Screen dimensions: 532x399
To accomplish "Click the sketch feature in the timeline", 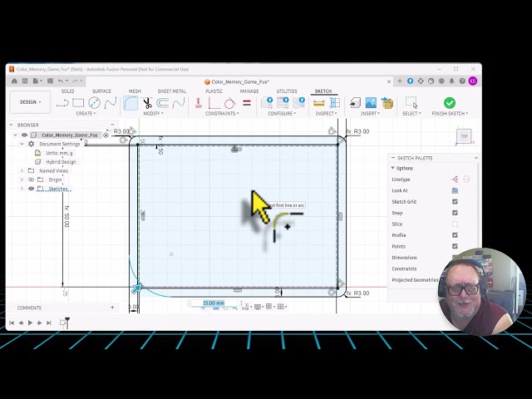I will pyautogui.click(x=63, y=323).
